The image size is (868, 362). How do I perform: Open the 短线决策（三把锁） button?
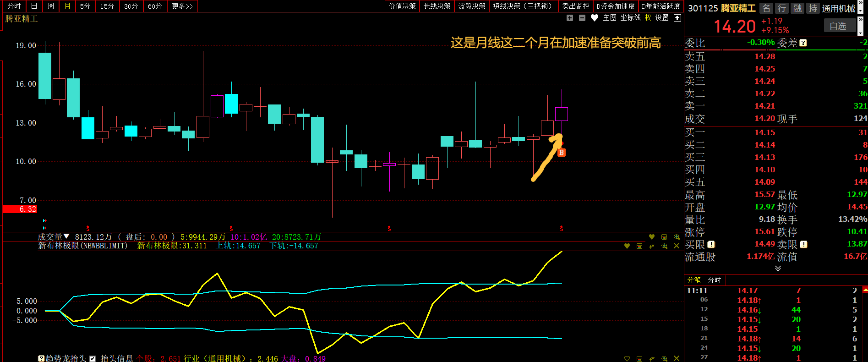pos(524,6)
